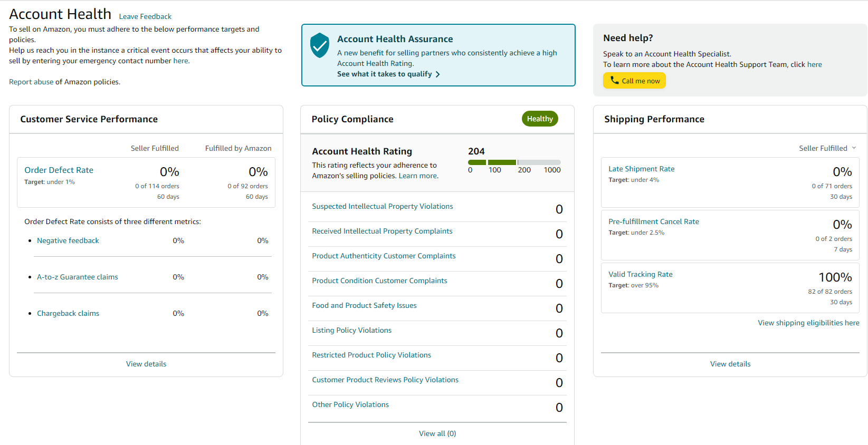This screenshot has height=445, width=868.
Task: Click the Account Health Assurance shield icon
Action: point(320,45)
